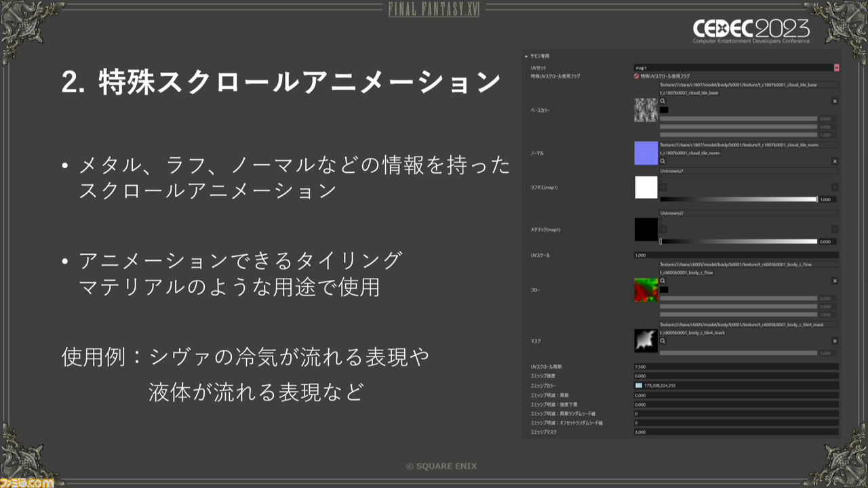Viewport: 868px width, 488px height.
Task: Click the t_c1807b0001_cloud_tile_base name label
Action: pos(689,93)
